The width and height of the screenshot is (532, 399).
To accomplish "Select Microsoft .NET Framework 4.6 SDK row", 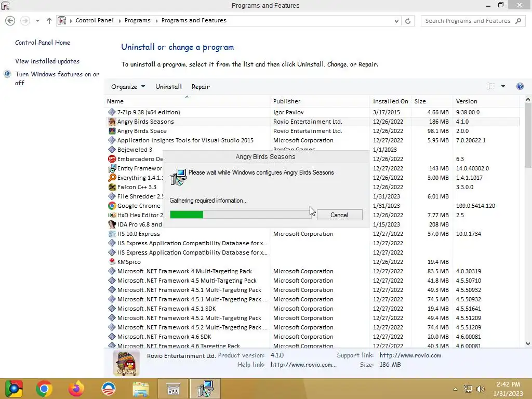I will click(312, 337).
